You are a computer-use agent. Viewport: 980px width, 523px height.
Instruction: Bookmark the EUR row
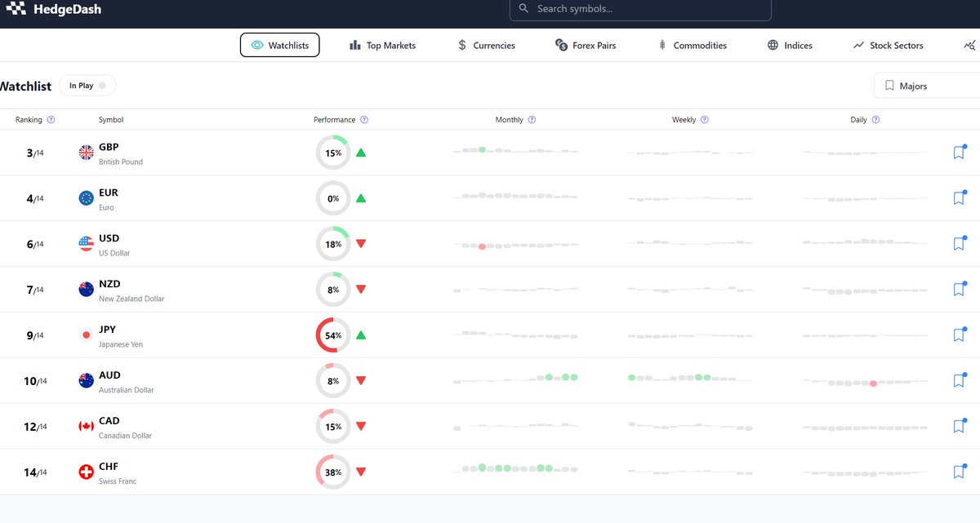coord(959,198)
